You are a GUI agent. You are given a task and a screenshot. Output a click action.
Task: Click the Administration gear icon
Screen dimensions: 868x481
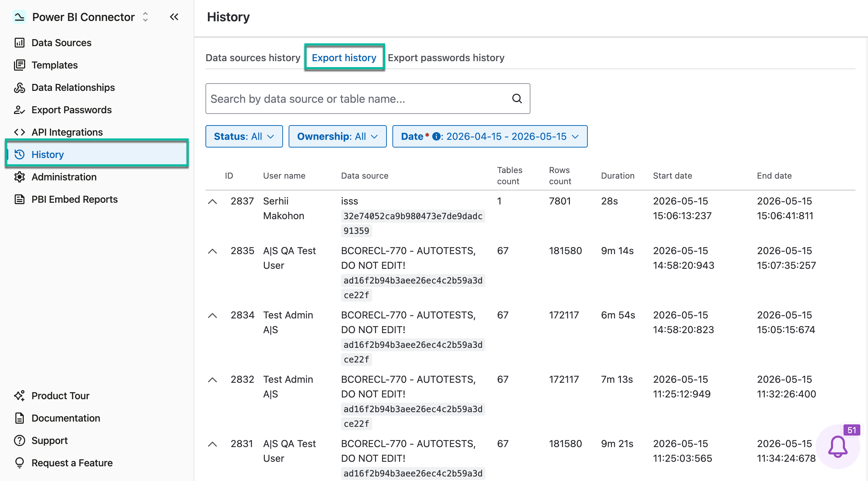pyautogui.click(x=20, y=177)
